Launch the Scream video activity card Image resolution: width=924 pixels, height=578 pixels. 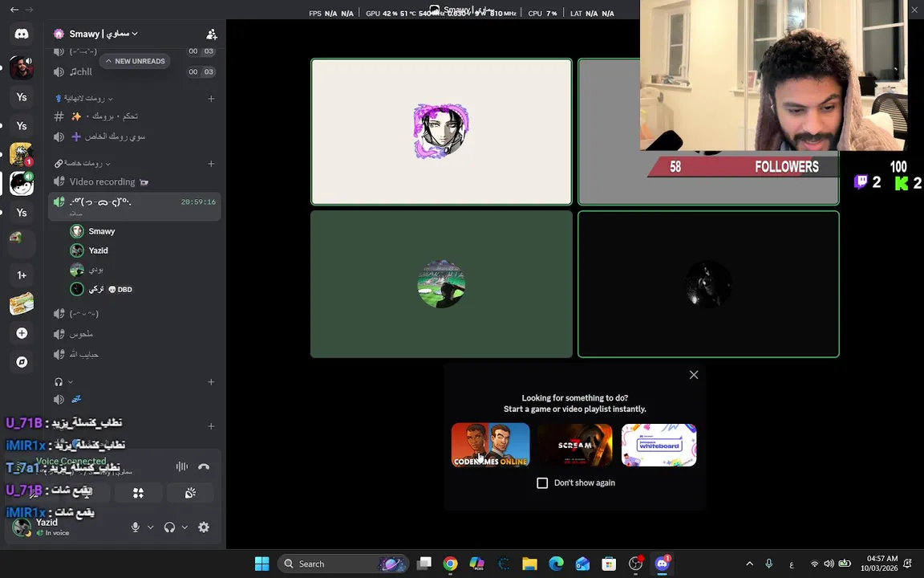click(574, 446)
